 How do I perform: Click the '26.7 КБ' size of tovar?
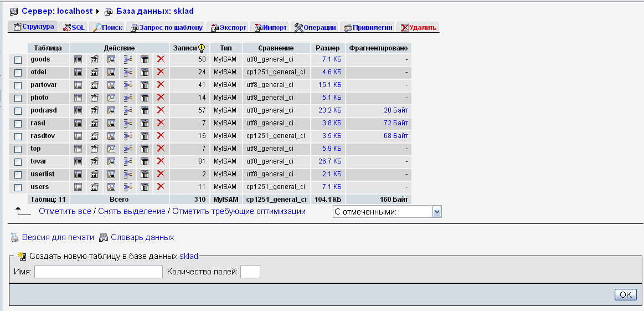330,161
